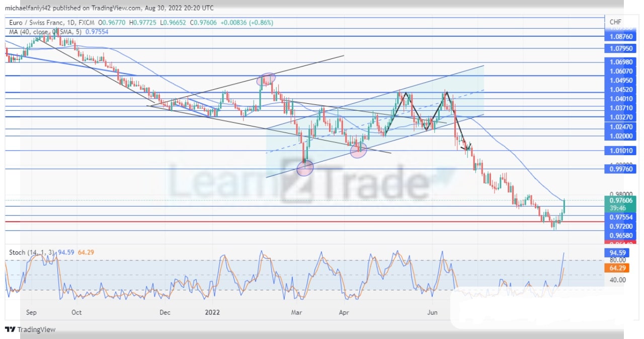Click the 0.96580 price level label

coord(620,236)
